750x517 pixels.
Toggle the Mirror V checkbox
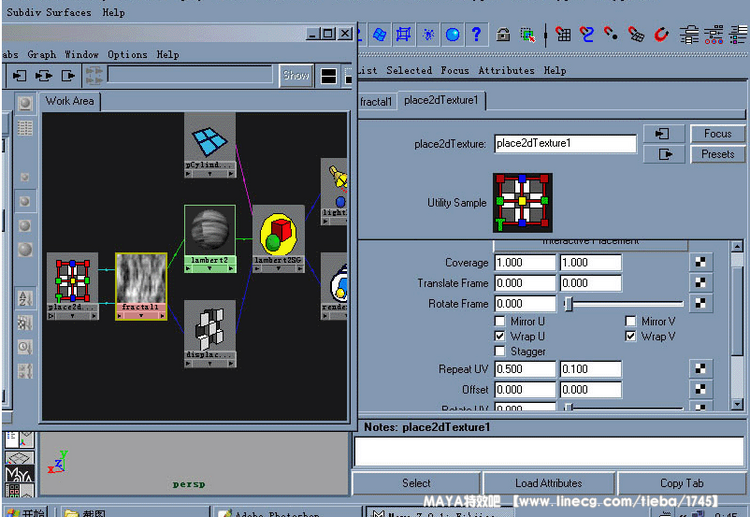coord(630,321)
